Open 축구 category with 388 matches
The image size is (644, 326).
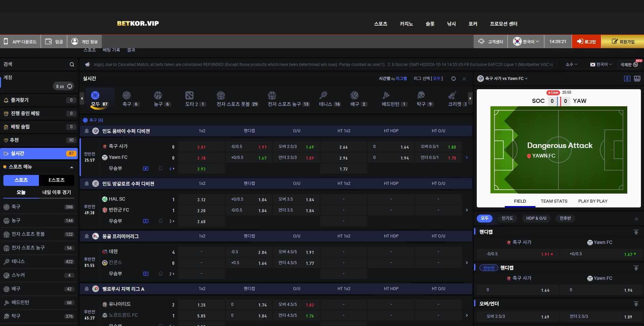click(39, 207)
